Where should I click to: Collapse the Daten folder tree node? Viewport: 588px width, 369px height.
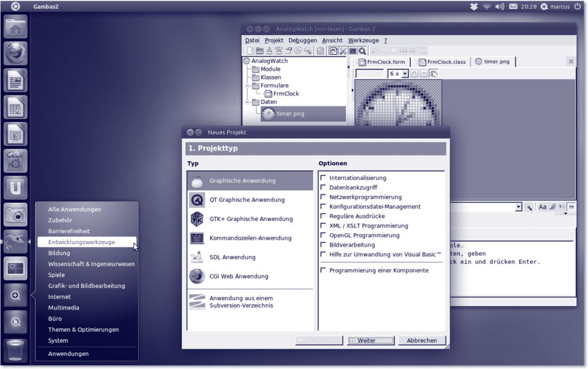(248, 102)
